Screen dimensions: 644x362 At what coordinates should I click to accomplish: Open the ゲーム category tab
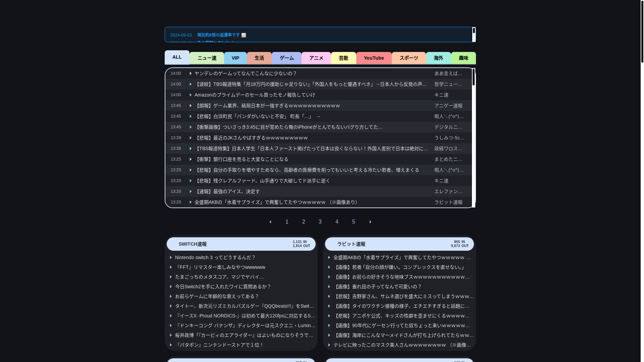pos(286,58)
